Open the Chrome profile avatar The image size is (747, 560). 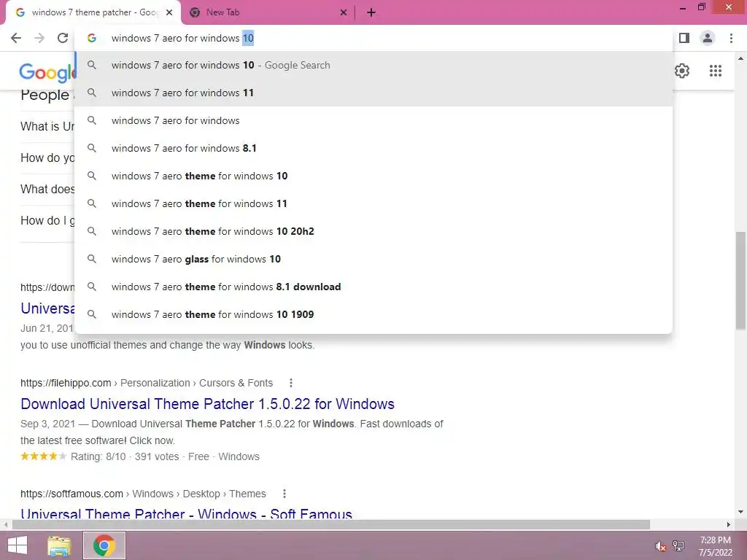point(708,38)
